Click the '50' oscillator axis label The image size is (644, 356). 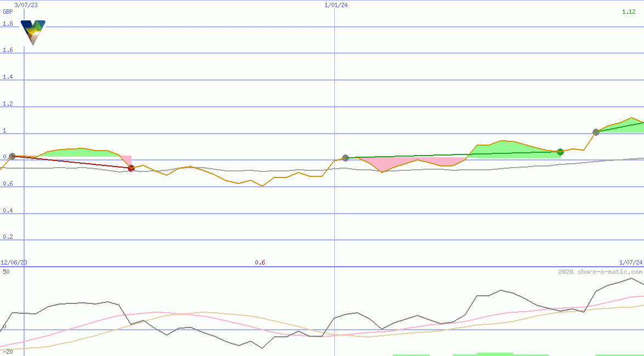(6, 272)
